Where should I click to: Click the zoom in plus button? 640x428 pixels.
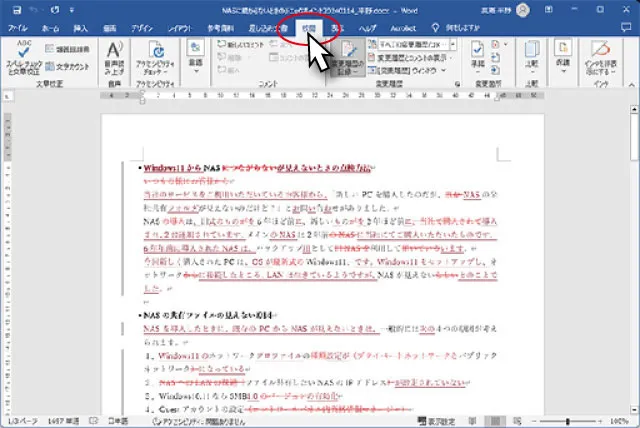[x=600, y=421]
